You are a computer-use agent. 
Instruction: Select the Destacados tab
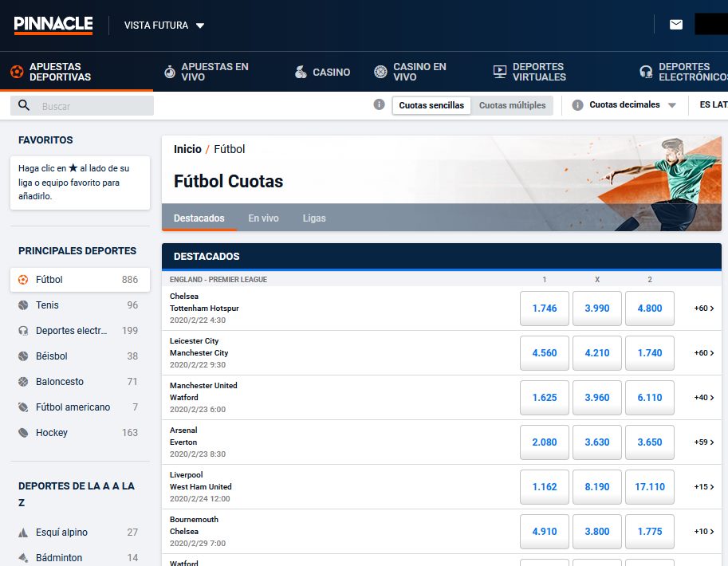199,218
